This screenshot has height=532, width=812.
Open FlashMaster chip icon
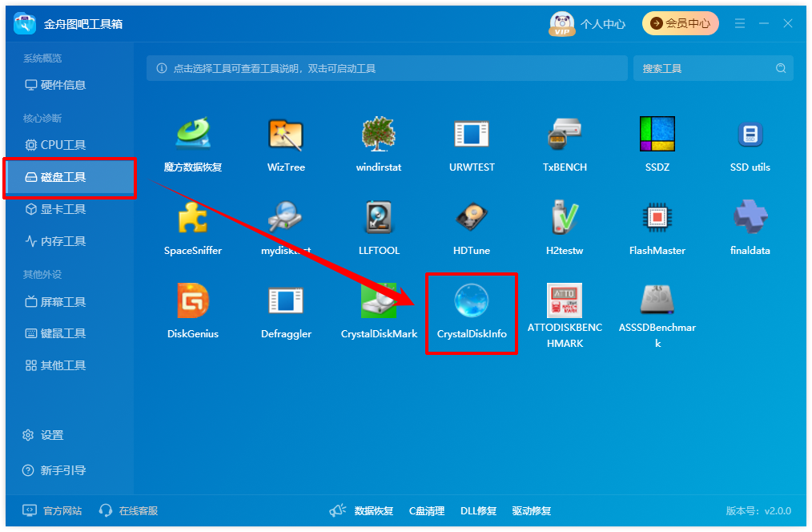pyautogui.click(x=657, y=217)
